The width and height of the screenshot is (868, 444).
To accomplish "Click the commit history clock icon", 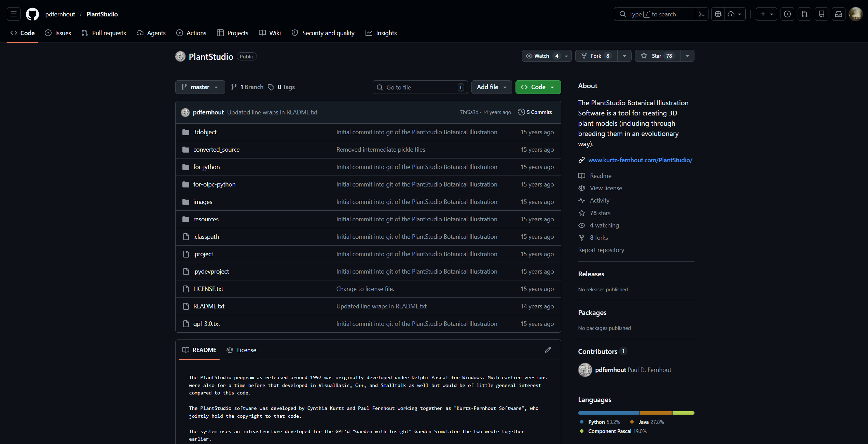I will tap(521, 112).
